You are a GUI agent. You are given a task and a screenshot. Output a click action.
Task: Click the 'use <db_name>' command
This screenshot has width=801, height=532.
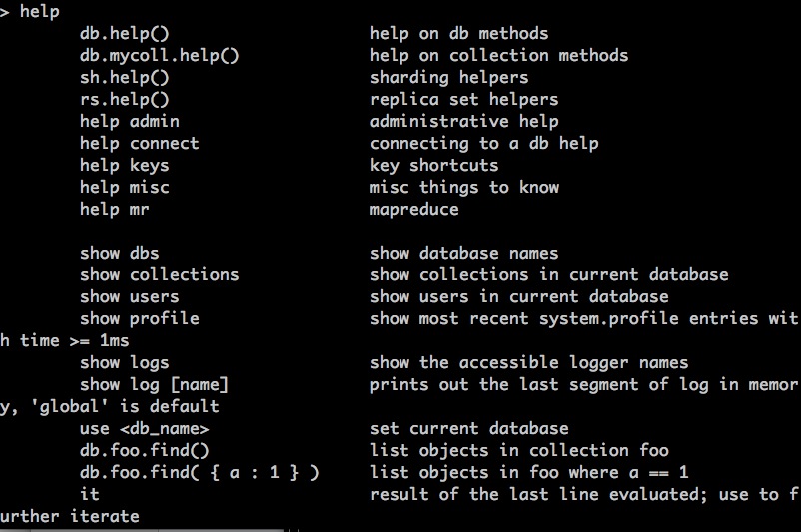[144, 428]
